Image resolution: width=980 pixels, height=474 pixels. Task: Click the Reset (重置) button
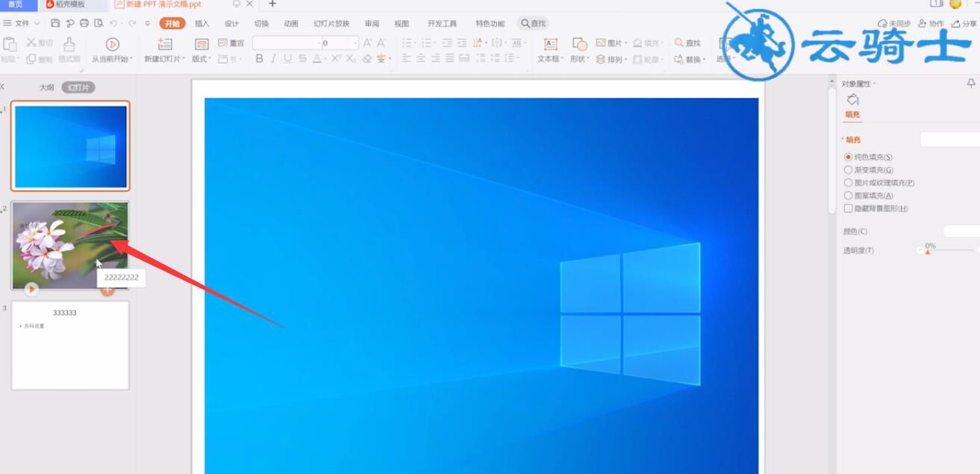pos(231,43)
